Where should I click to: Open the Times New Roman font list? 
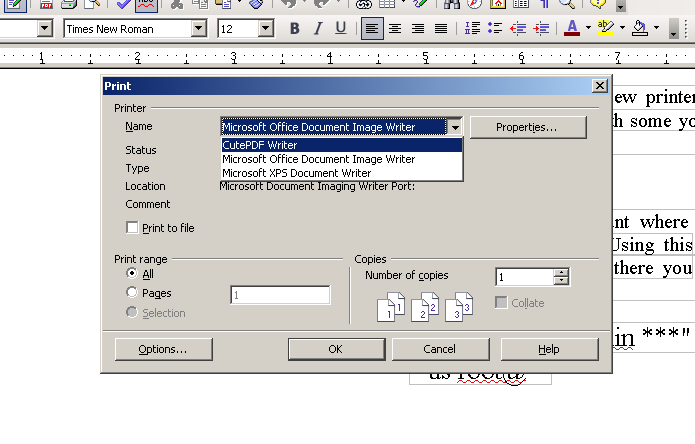[x=199, y=29]
